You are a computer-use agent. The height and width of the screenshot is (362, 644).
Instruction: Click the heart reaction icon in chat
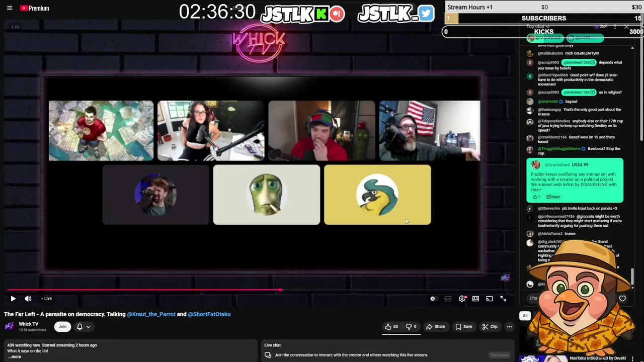coord(622,299)
